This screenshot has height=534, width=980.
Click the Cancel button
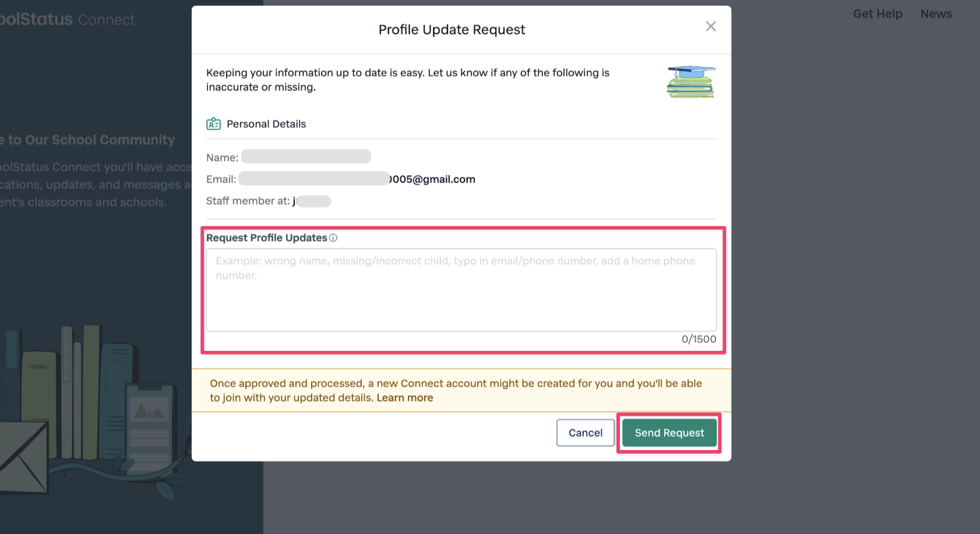pyautogui.click(x=585, y=433)
